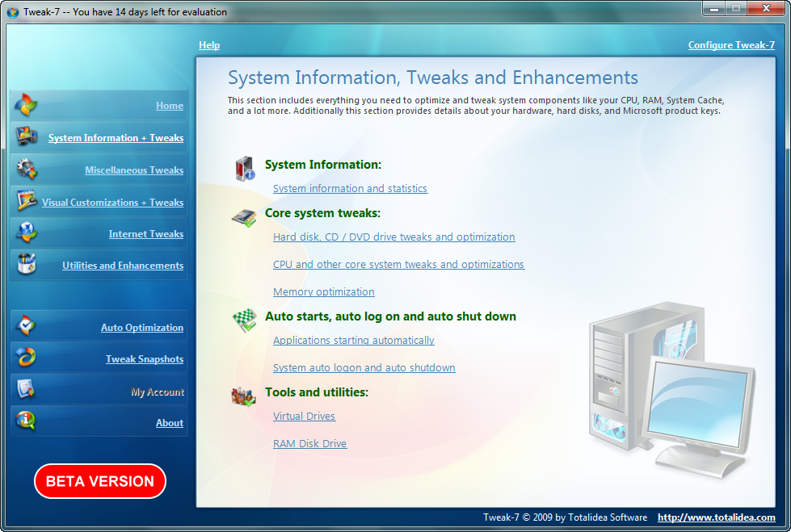
Task: Click the Internet Tweaks globe icon
Action: (x=26, y=232)
